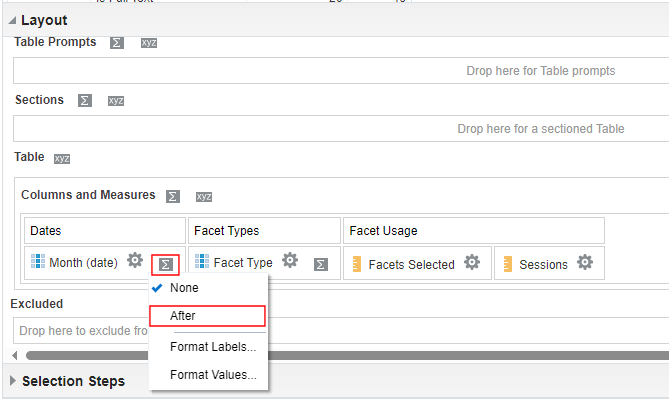
Task: Click Month (date) column properties gear
Action: (135, 262)
